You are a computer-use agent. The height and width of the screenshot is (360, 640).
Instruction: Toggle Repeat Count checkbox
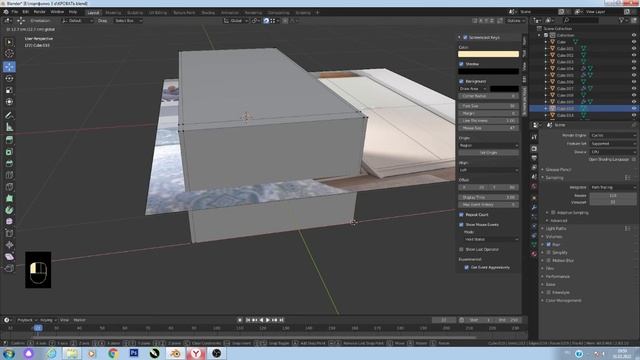[x=461, y=215]
